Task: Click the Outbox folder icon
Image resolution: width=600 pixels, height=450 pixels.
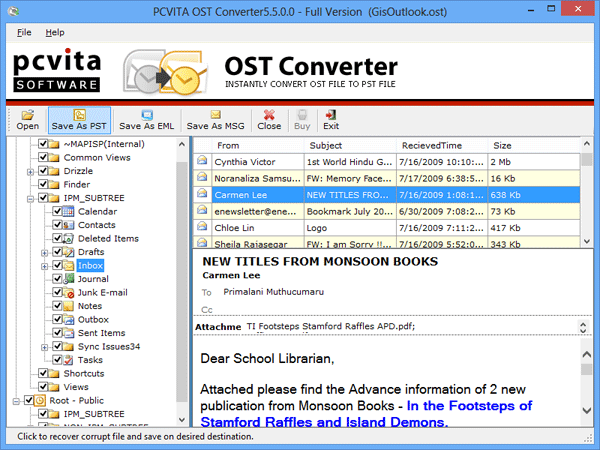Action: (x=68, y=320)
